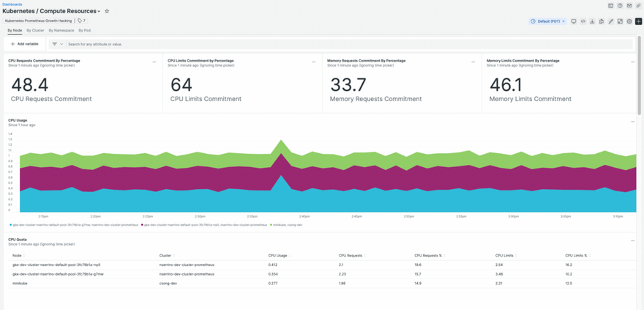
Task: Open dashboard settings gear icon
Action: pyautogui.click(x=629, y=22)
